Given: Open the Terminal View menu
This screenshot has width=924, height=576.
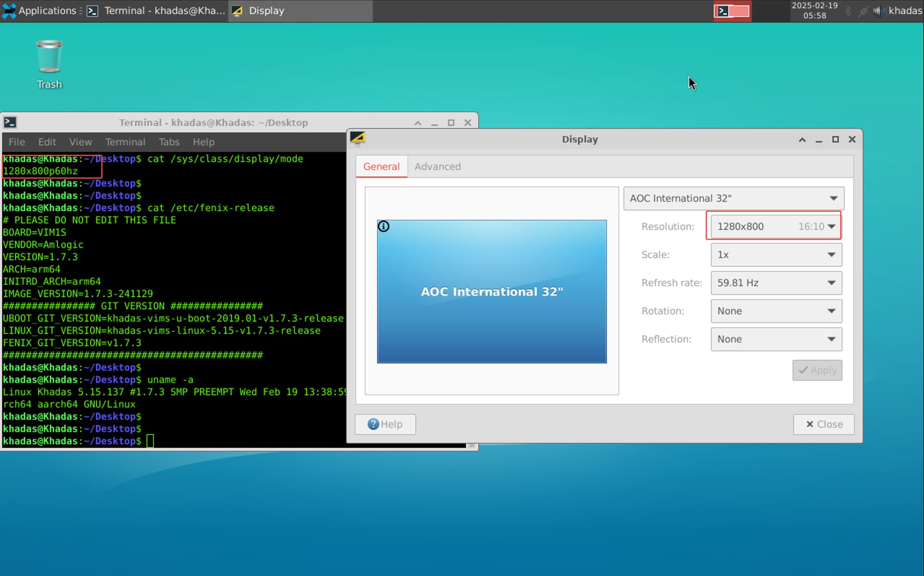Looking at the screenshot, I should click(x=80, y=142).
